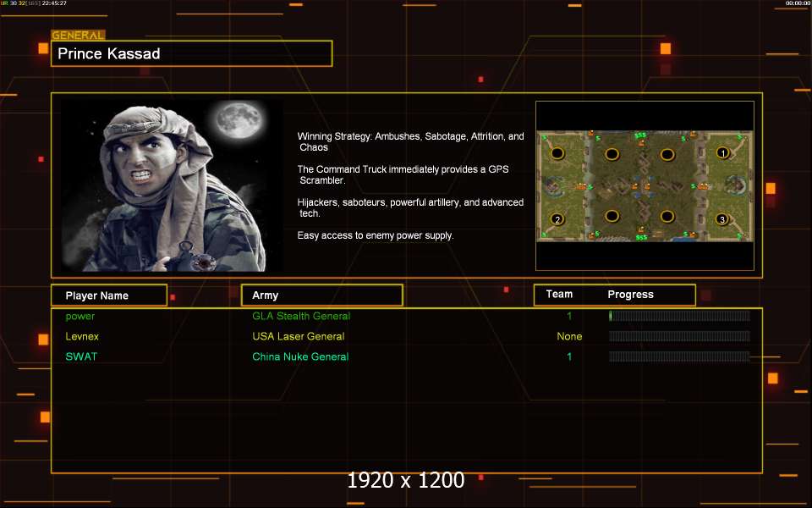812x508 pixels.
Task: Click the 22:45:27 clock readout
Action: (54, 3)
